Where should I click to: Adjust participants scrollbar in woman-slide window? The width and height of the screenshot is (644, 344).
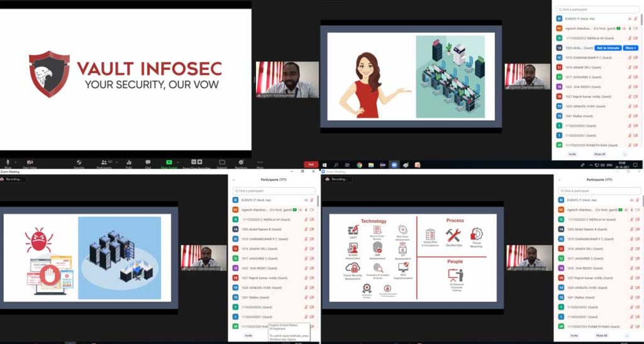(642, 19)
